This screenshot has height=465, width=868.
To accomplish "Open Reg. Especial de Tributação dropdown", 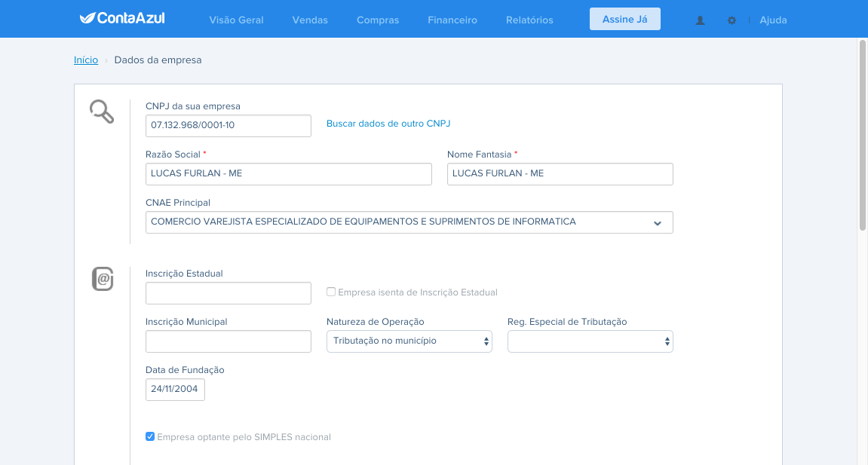I will click(x=590, y=341).
